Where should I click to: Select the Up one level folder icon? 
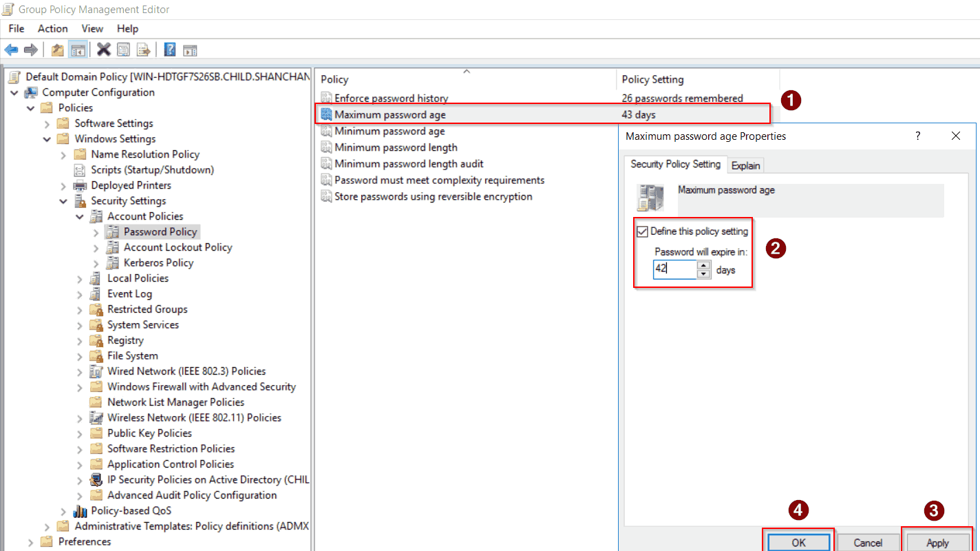[58, 50]
